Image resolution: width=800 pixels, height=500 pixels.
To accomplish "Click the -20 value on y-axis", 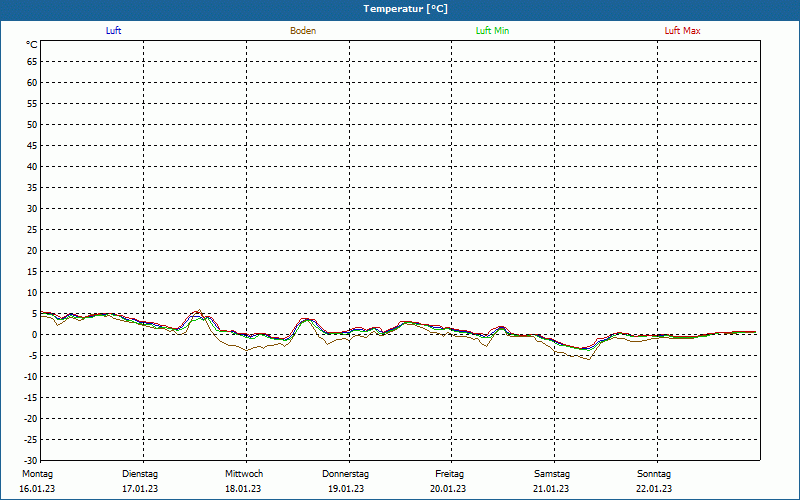I will click(31, 418).
